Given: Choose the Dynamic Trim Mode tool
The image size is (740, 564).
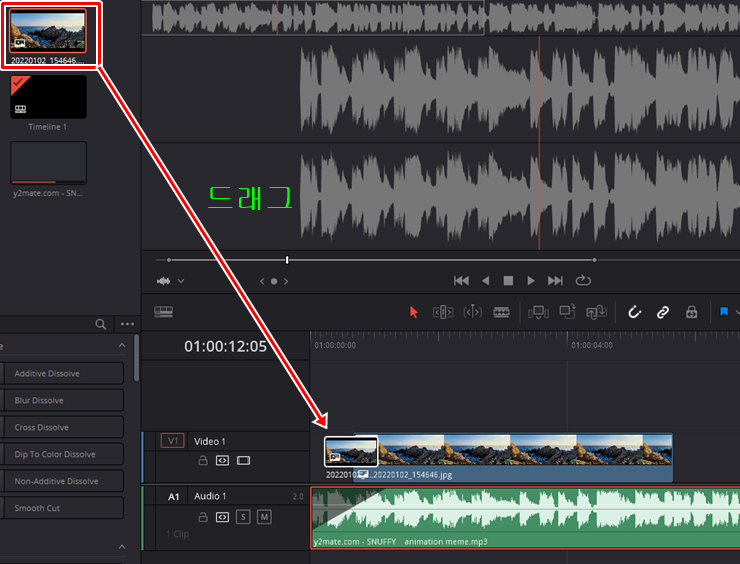Looking at the screenshot, I should click(x=472, y=312).
